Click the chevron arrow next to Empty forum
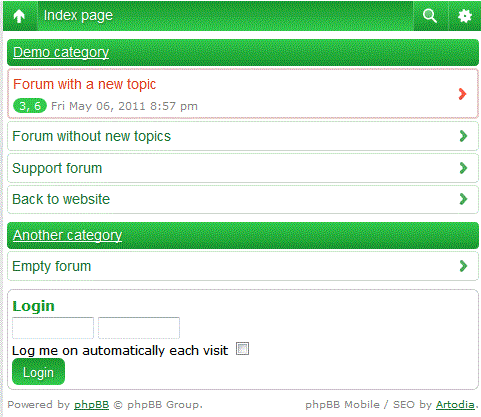The height and width of the screenshot is (417, 481). (463, 266)
